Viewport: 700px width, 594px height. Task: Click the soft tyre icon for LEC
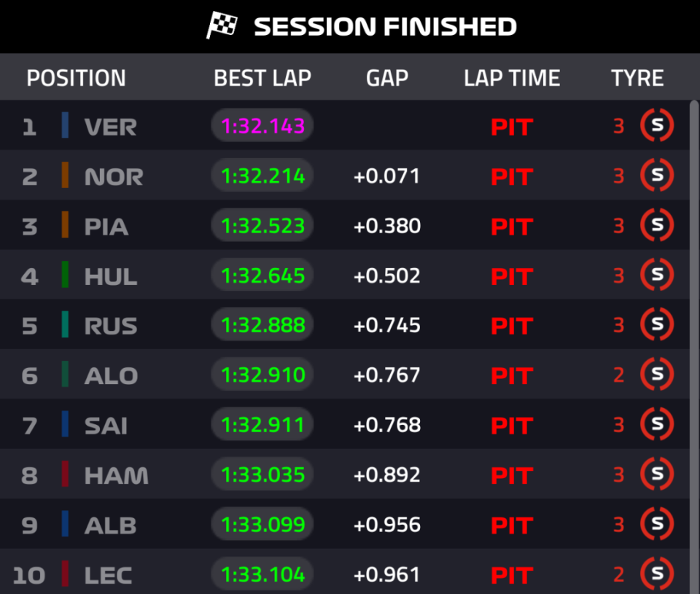(656, 574)
